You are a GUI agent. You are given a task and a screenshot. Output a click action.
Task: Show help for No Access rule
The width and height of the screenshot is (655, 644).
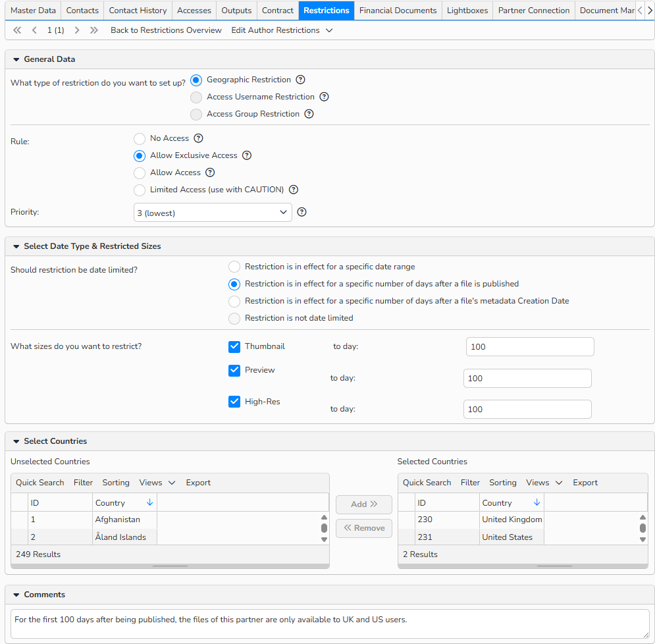coord(199,138)
